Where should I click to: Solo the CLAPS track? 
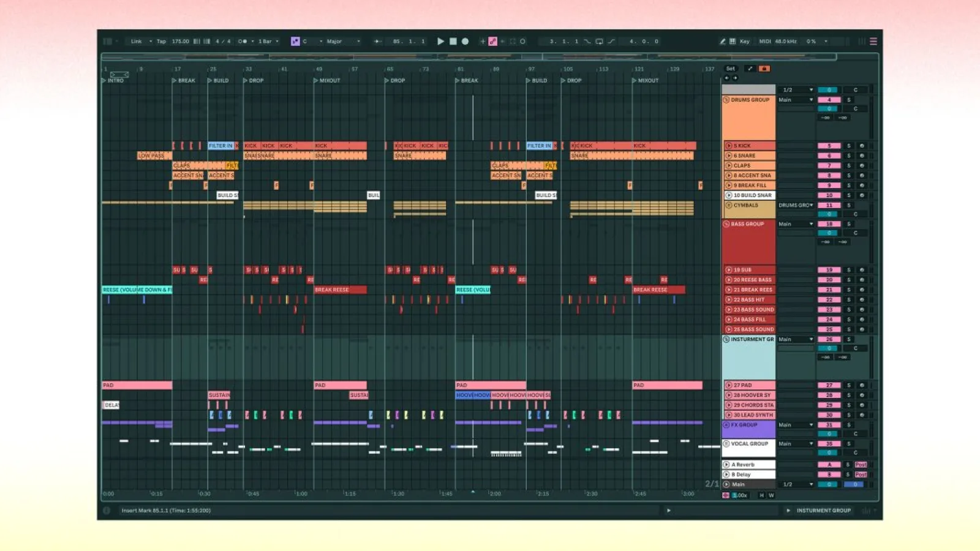pos(849,165)
